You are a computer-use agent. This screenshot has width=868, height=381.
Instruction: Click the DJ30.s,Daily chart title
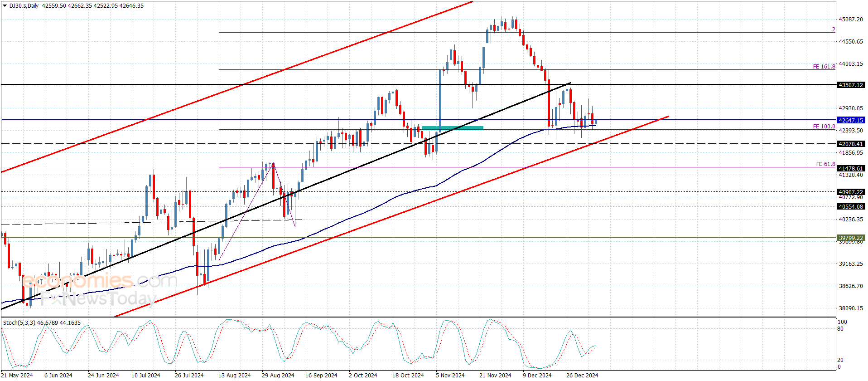(24, 6)
